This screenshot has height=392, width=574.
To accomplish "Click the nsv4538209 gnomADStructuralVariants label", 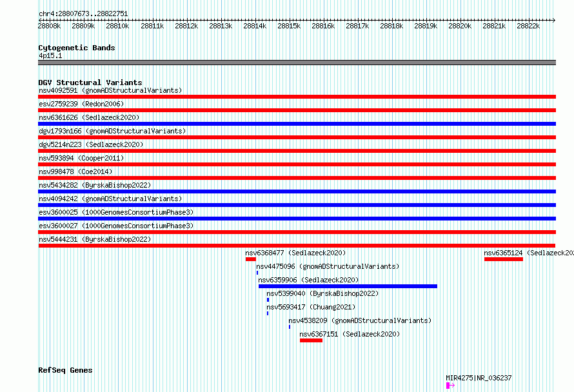I will tap(361, 320).
